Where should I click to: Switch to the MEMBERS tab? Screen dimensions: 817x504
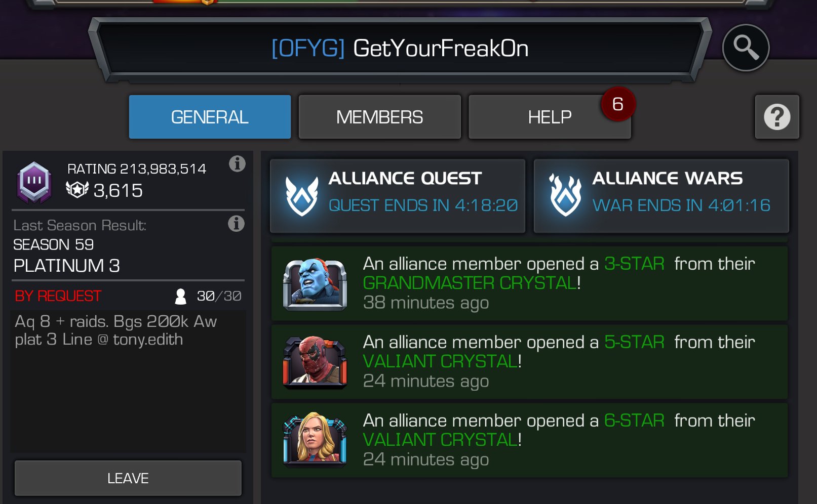[x=380, y=117]
